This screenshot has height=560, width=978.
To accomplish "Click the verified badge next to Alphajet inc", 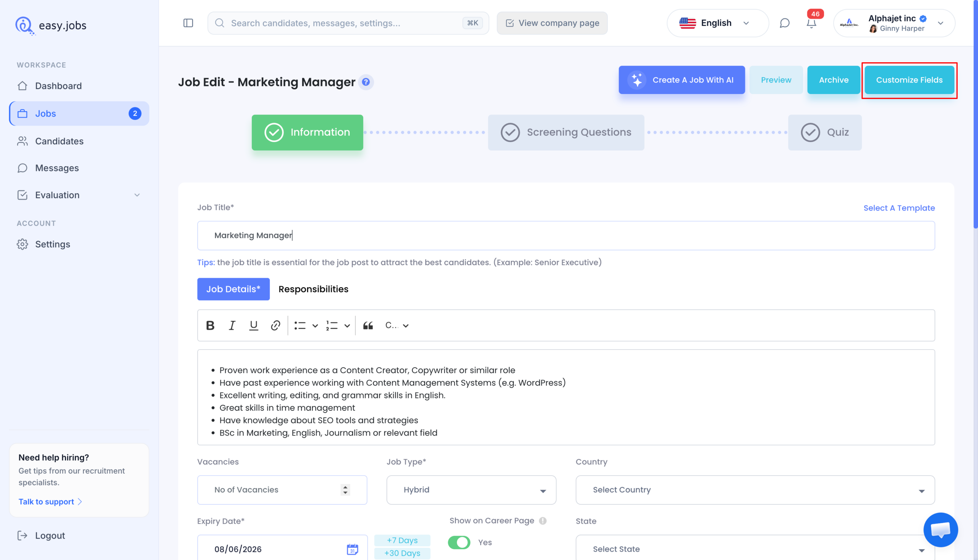I will [923, 18].
